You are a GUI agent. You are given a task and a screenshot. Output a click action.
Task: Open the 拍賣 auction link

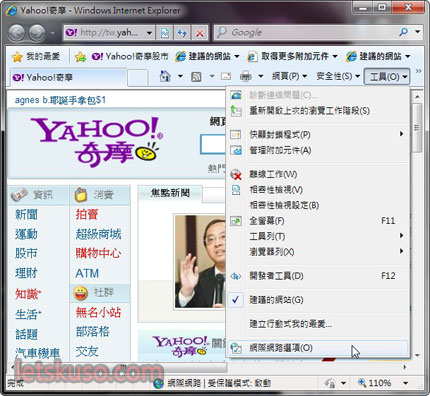(87, 214)
